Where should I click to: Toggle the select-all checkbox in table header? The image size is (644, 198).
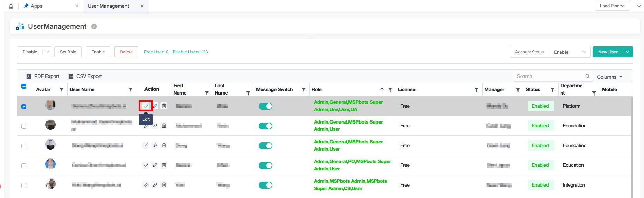point(24,86)
